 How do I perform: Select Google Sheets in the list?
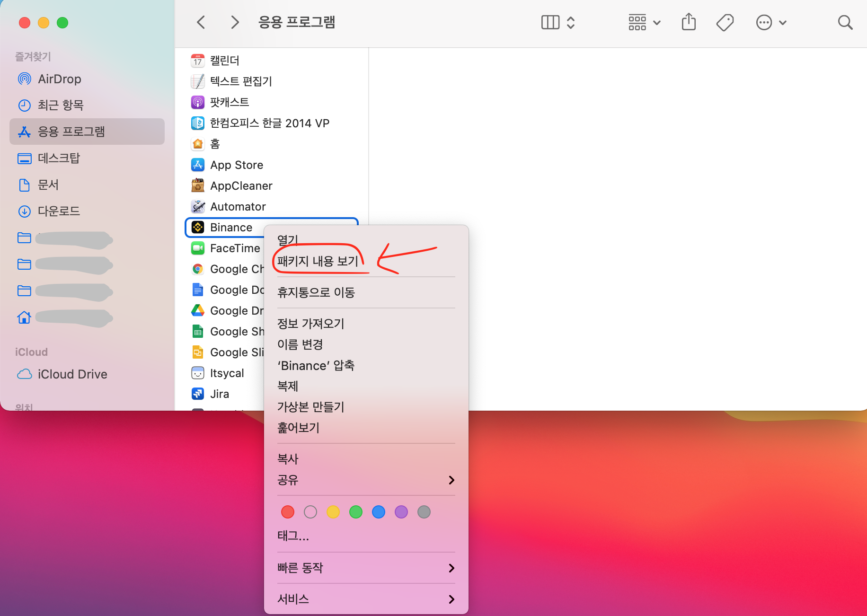(224, 332)
